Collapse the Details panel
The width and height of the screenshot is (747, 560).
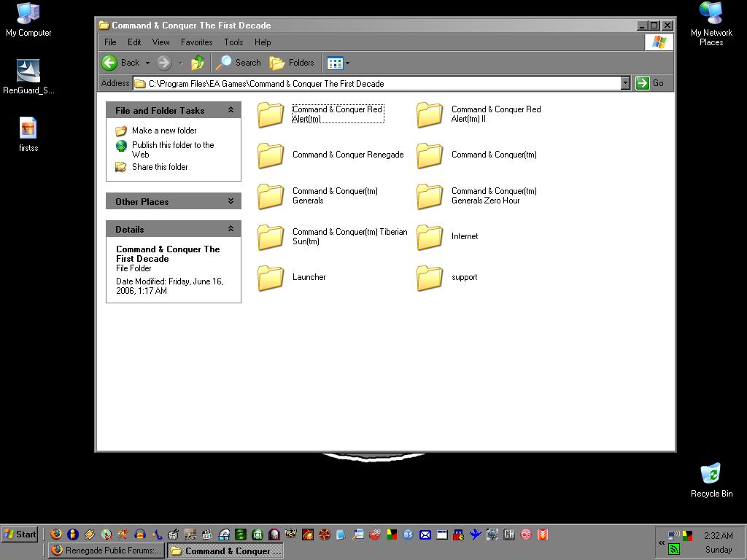tap(231, 229)
